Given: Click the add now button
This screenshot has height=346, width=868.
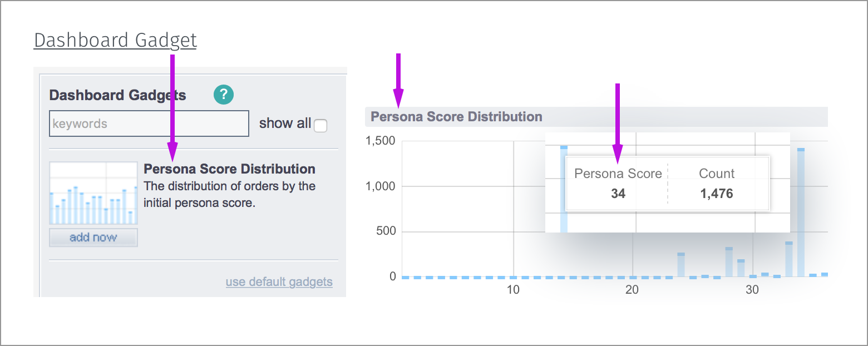Looking at the screenshot, I should (x=93, y=238).
